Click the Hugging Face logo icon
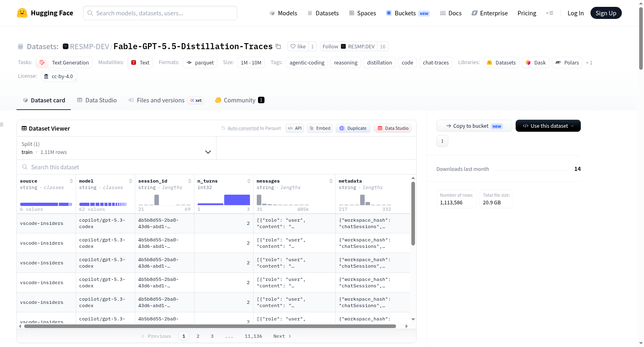This screenshot has width=644, height=347. [x=22, y=13]
